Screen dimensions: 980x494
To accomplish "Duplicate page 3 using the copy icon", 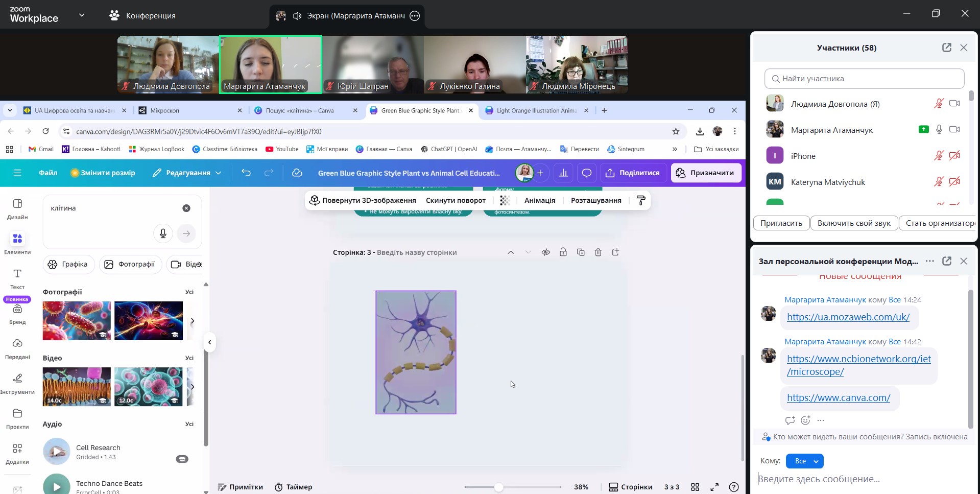I will tap(581, 252).
